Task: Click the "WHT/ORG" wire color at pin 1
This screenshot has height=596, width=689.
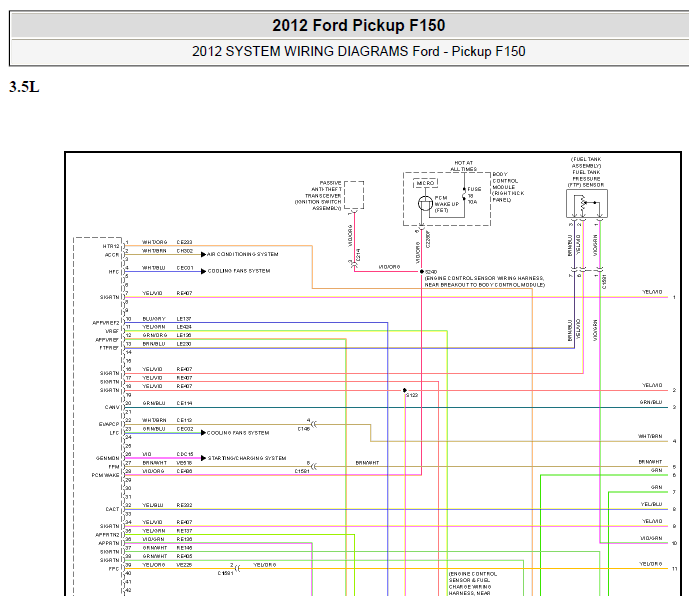Action: (155, 242)
